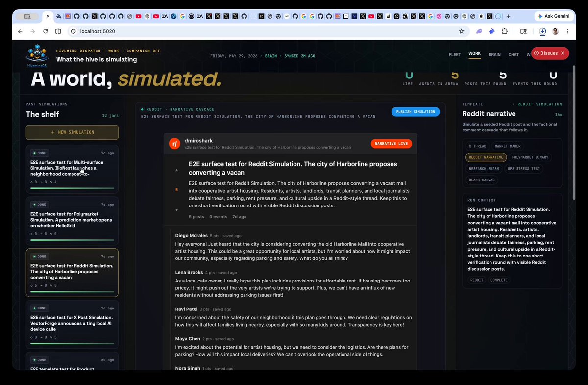Click the r/miroshark subreddit name
This screenshot has width=588, height=385.
[198, 141]
